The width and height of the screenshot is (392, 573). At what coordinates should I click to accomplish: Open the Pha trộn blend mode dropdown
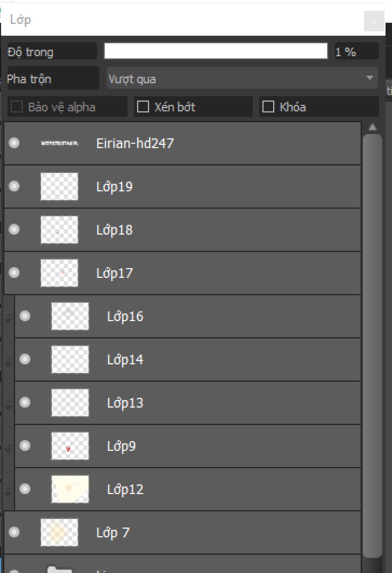[242, 79]
